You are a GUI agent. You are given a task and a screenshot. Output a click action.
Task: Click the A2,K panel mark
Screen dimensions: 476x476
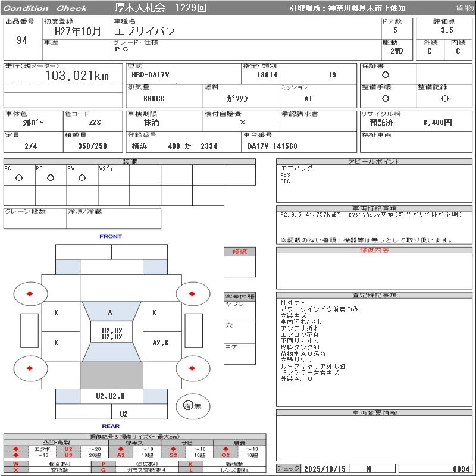click(161, 343)
